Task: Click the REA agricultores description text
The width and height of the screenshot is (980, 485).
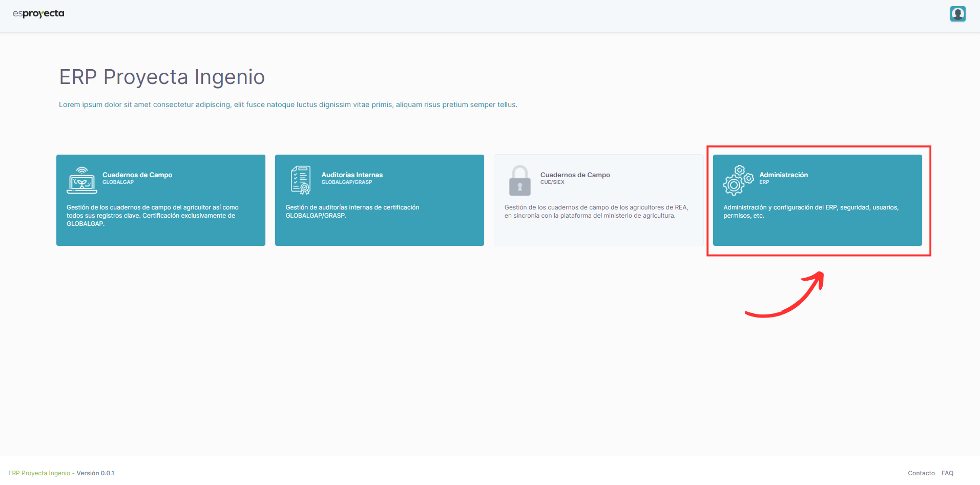Action: 596,212
